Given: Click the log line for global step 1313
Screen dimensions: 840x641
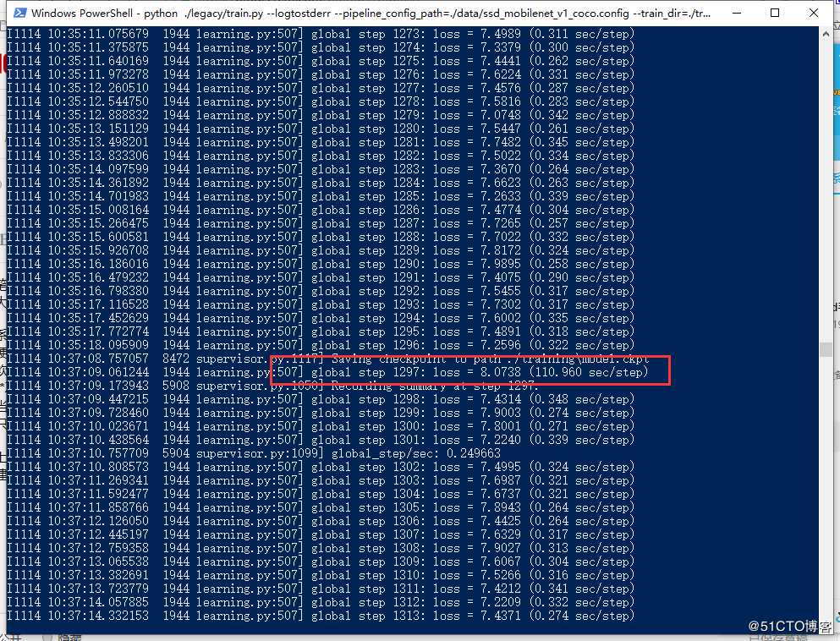Looking at the screenshot, I should [321, 616].
